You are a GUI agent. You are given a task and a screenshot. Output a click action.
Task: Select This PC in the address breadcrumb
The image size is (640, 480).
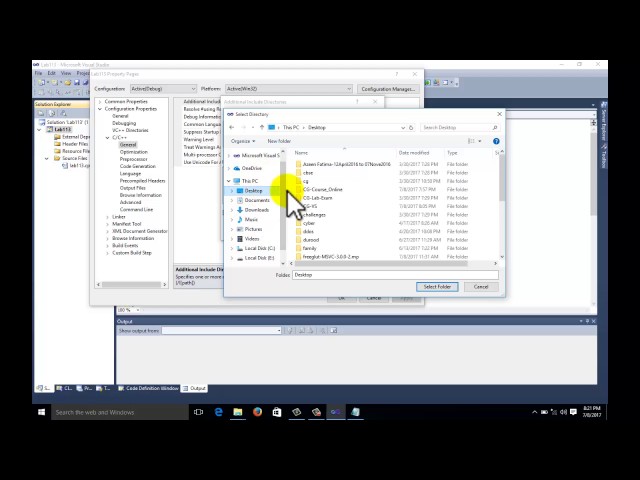291,128
